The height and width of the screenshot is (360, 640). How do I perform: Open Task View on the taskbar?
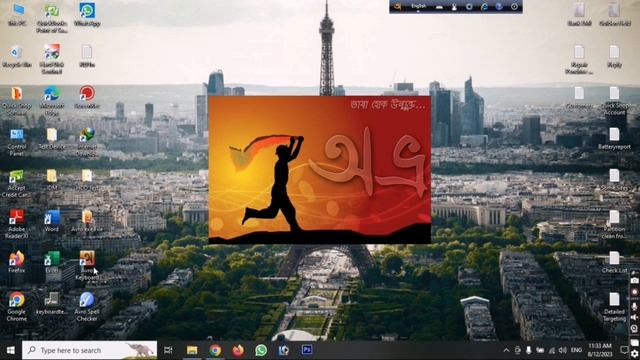[x=168, y=350]
